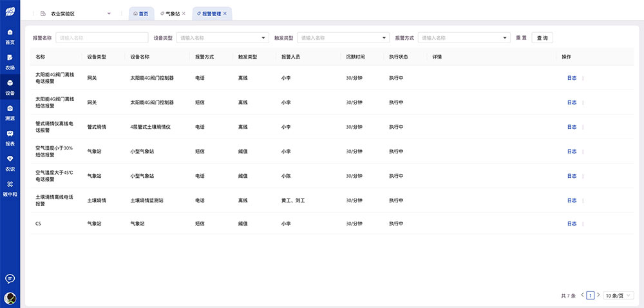Switch to the 气象站 tab
The image size is (644, 308).
(173, 14)
